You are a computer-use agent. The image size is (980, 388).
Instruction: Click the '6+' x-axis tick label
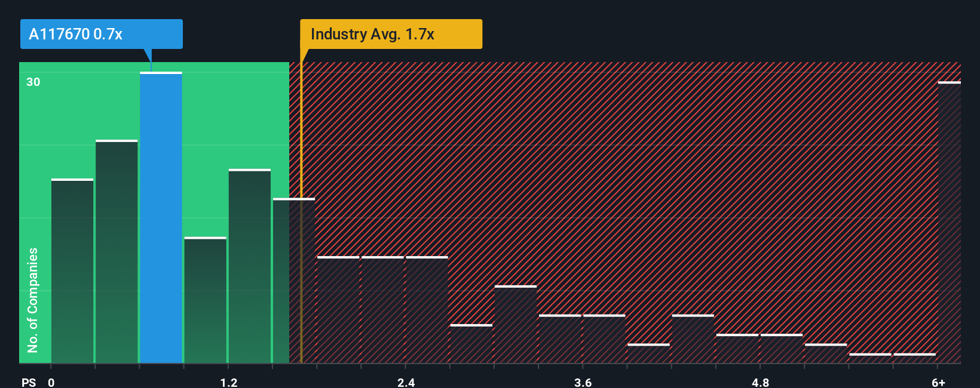tap(938, 382)
